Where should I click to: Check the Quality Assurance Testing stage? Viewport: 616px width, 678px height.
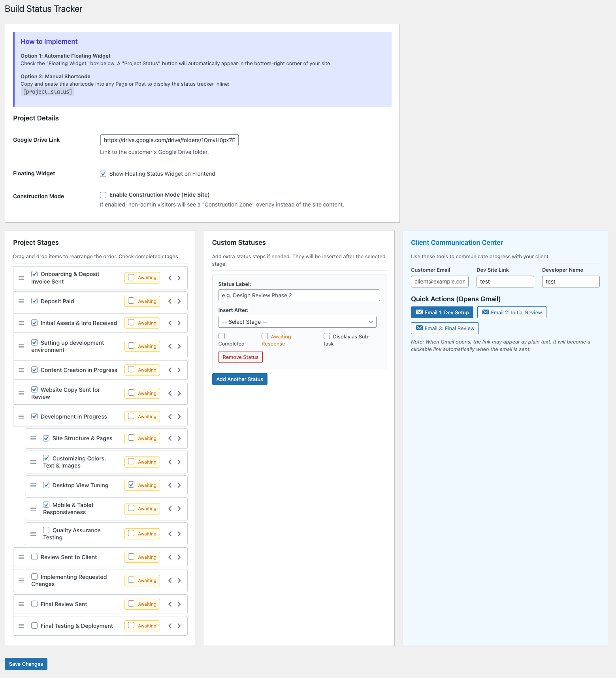point(46,530)
